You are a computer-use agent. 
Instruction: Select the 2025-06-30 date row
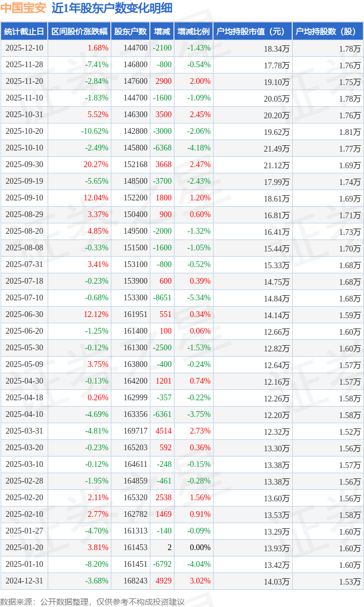(24, 315)
